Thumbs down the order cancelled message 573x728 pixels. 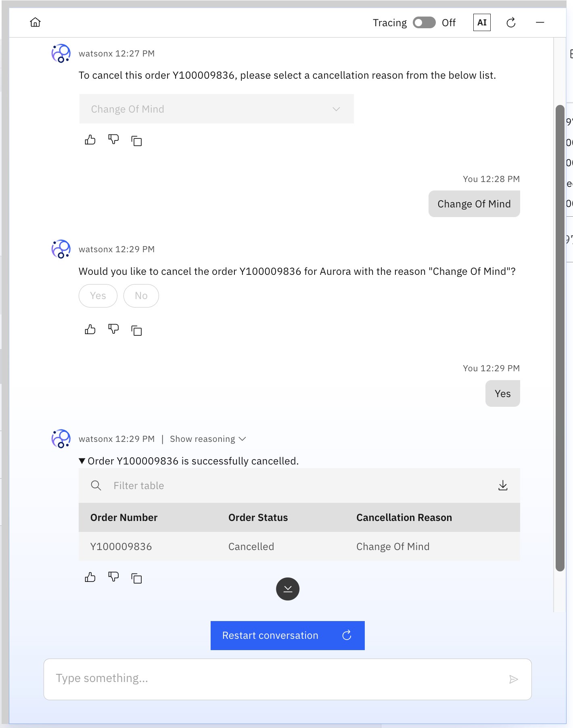[113, 577]
